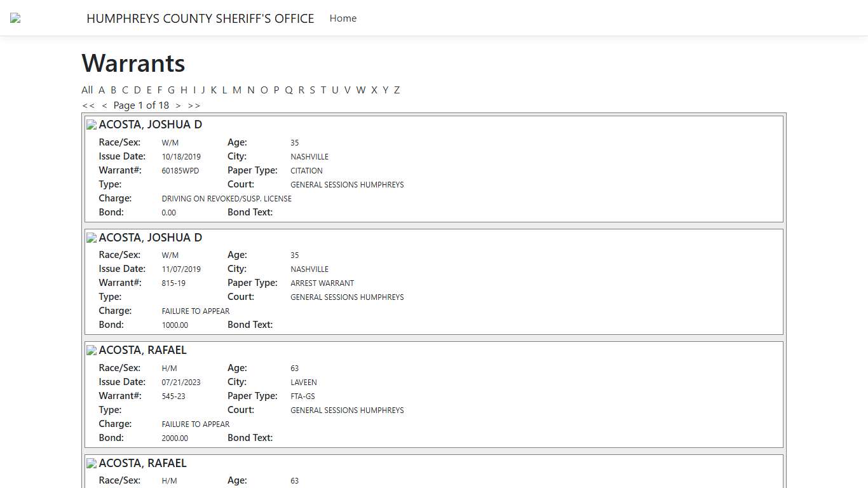The height and width of the screenshot is (488, 868).
Task: Select the All warrants filter
Action: (x=87, y=90)
